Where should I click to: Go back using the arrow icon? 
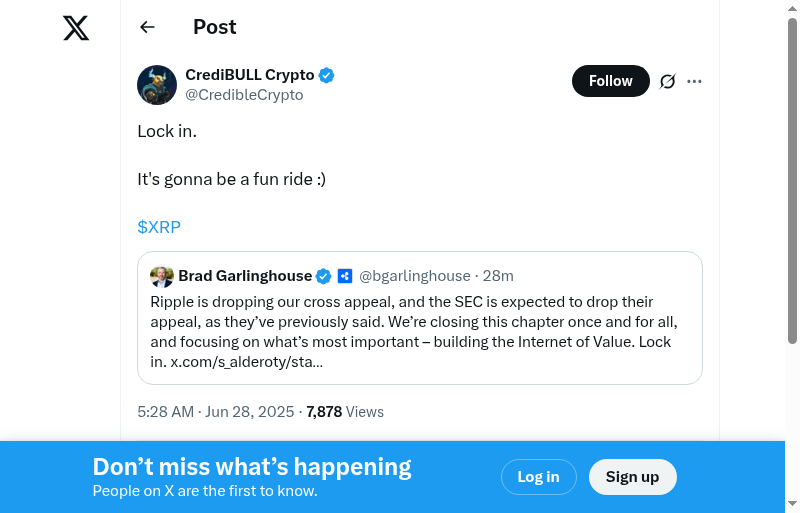pyautogui.click(x=148, y=27)
